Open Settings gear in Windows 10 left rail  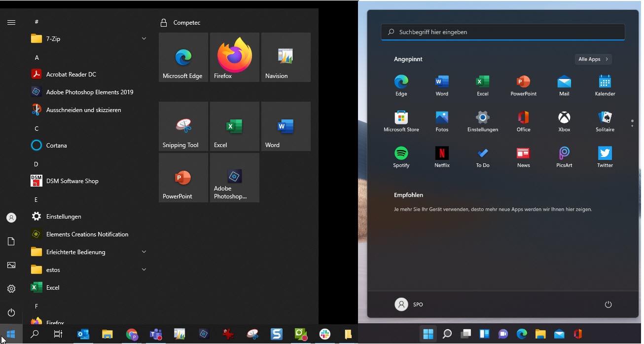tap(11, 289)
